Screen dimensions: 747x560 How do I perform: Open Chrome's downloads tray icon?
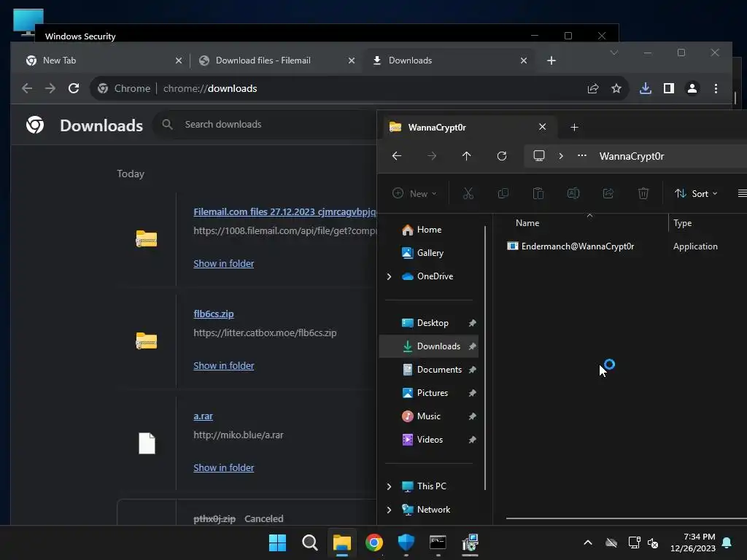click(x=646, y=88)
